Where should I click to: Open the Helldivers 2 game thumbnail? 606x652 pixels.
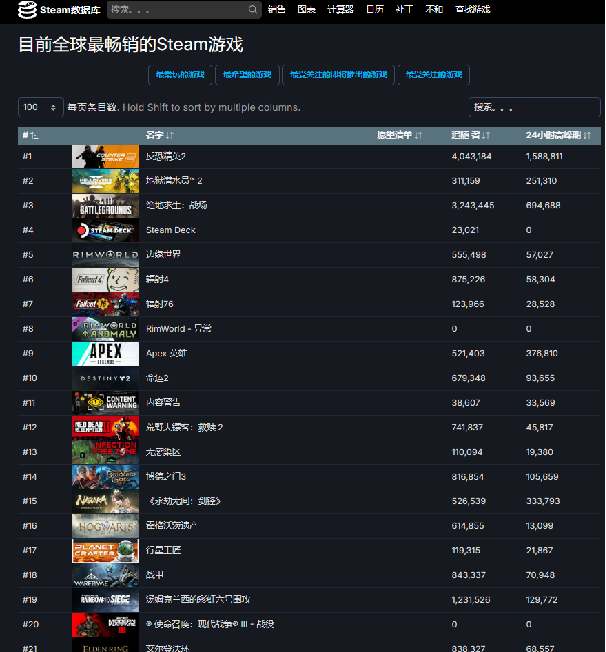105,181
